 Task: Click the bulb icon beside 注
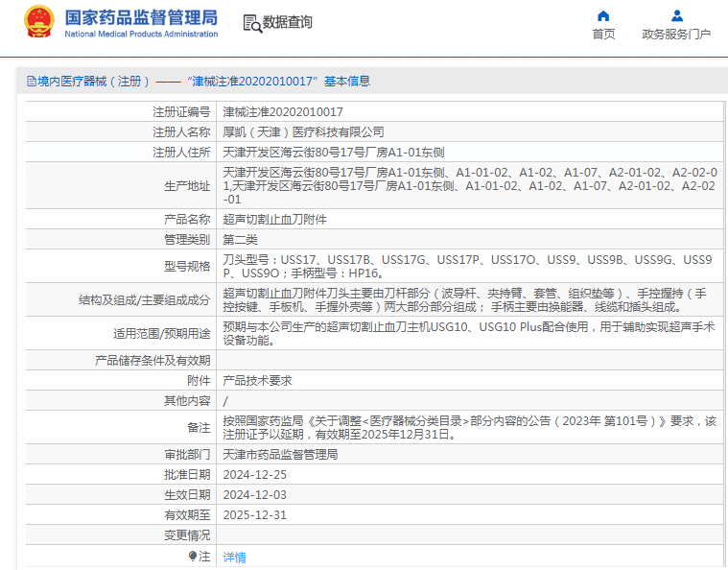193,556
